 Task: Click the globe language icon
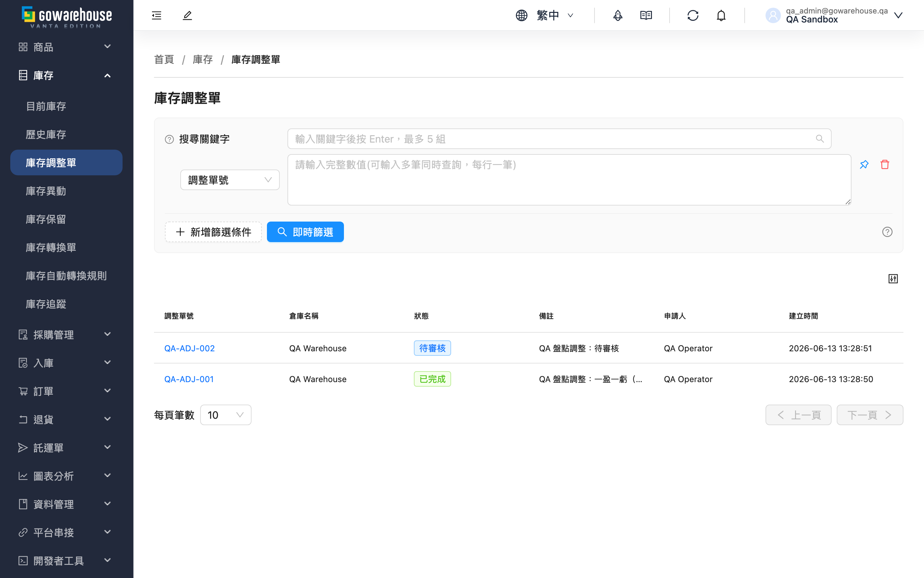point(522,15)
